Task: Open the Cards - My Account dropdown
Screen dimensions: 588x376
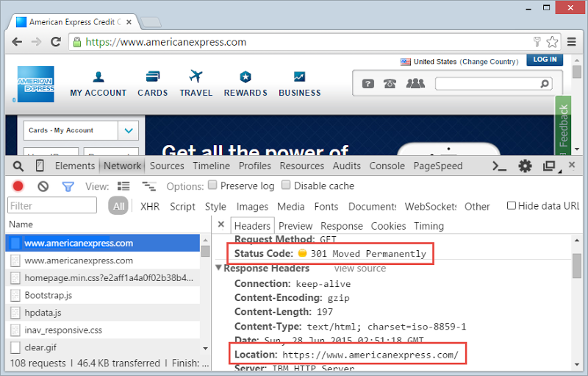Action: coord(129,130)
